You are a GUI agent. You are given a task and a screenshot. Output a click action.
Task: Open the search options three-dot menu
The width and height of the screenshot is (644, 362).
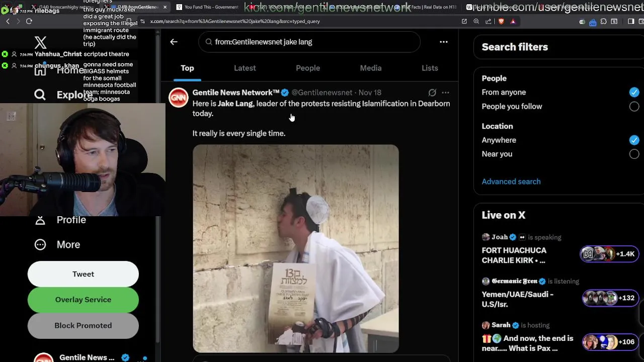tap(444, 42)
